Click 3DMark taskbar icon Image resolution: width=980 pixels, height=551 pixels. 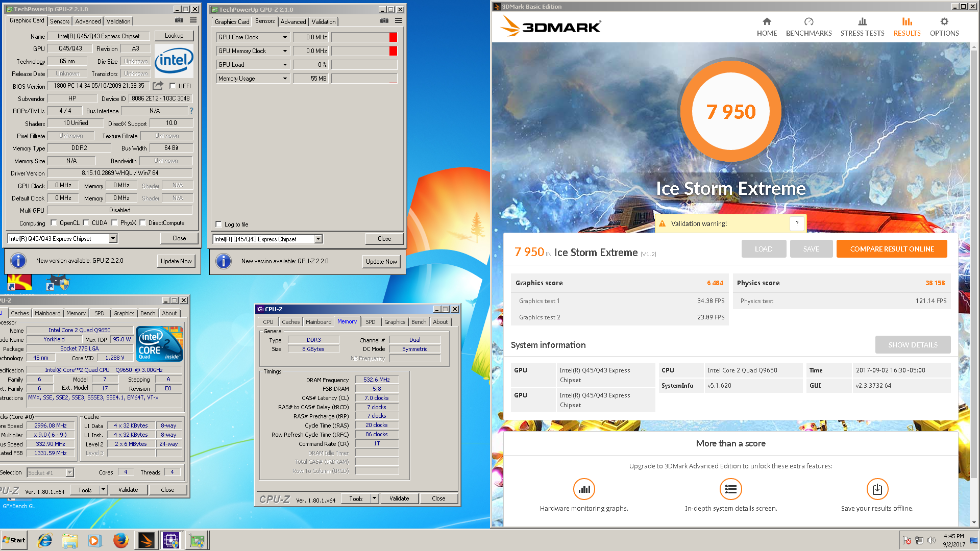146,540
